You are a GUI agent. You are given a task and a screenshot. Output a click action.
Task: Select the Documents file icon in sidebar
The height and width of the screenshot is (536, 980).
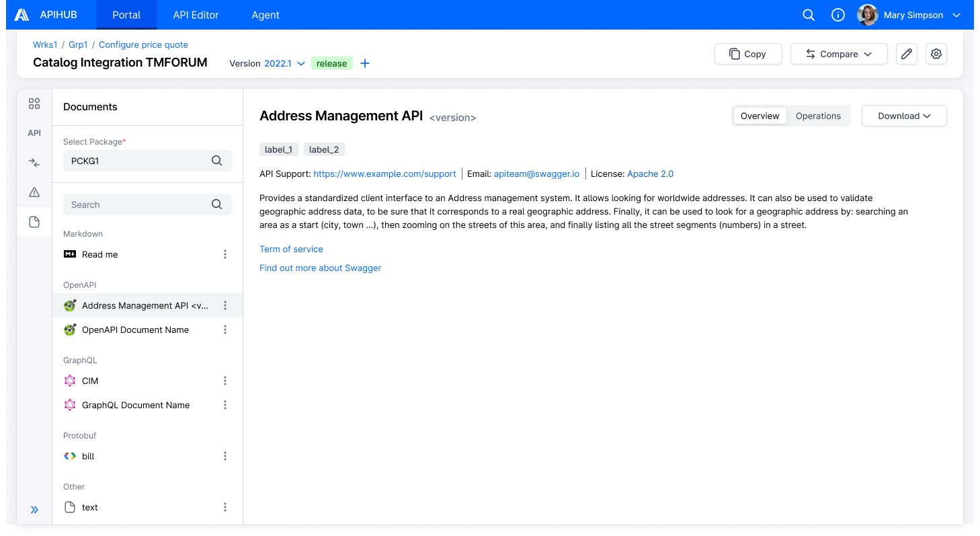coord(34,222)
